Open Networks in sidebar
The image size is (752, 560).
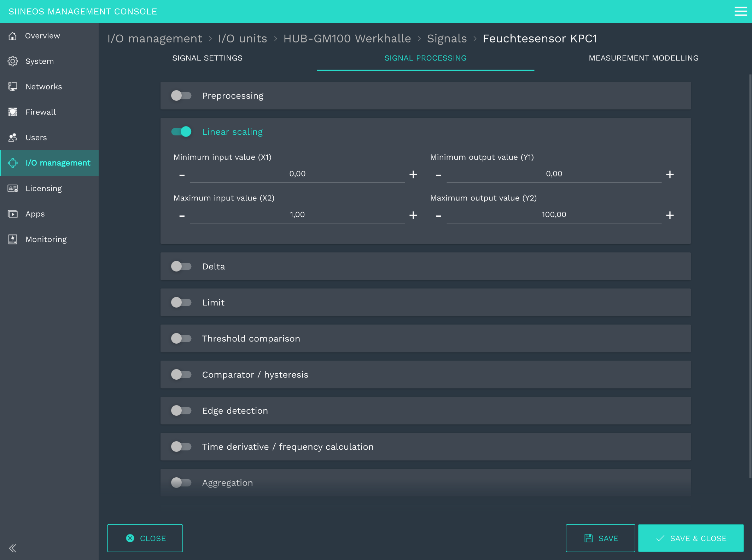(49, 87)
